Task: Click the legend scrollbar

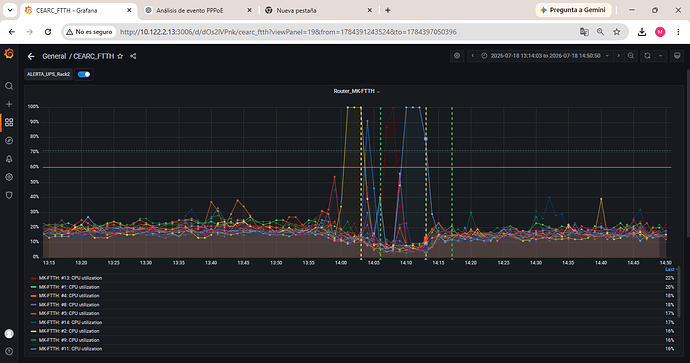Action: pos(679,293)
